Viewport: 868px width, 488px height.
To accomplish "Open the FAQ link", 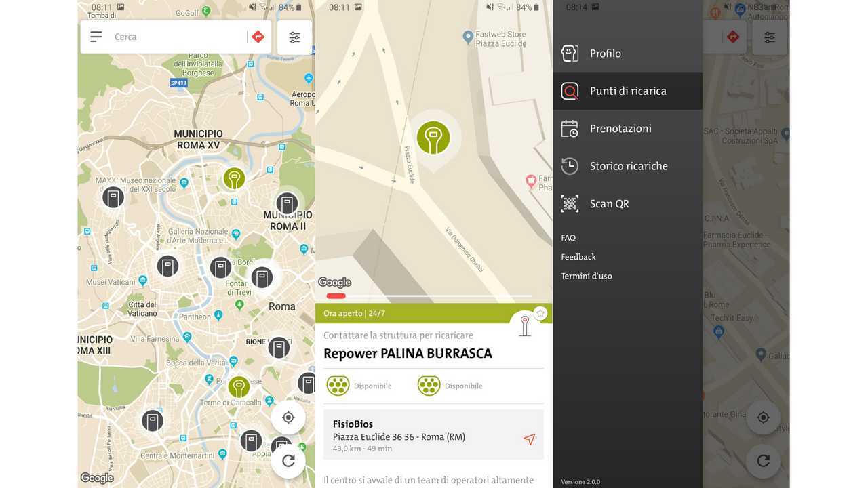I will 568,238.
